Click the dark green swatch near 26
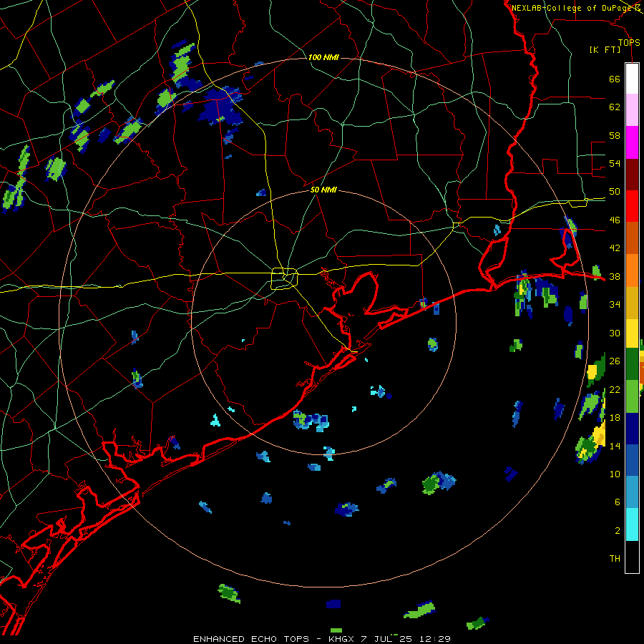The image size is (644, 644). point(632,364)
